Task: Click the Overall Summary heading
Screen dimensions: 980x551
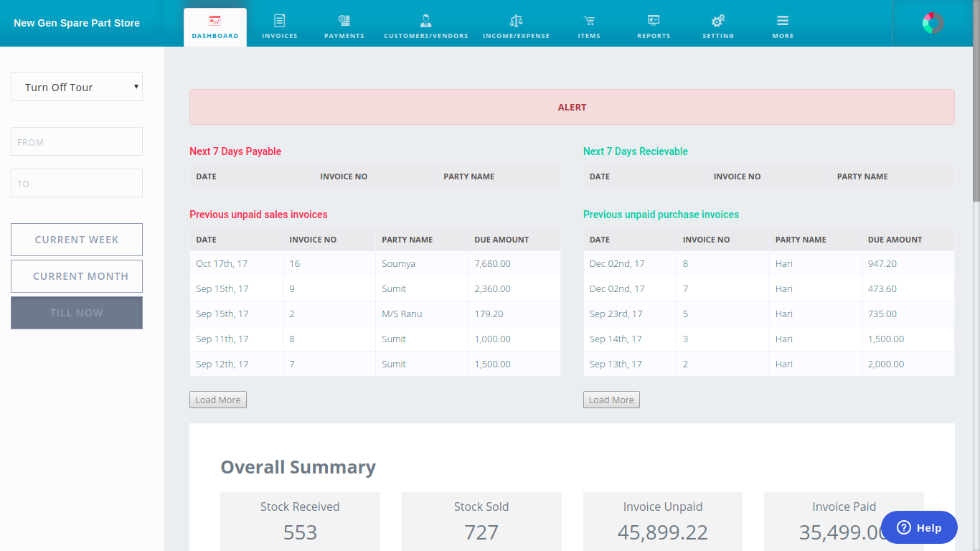Action: coord(298,467)
